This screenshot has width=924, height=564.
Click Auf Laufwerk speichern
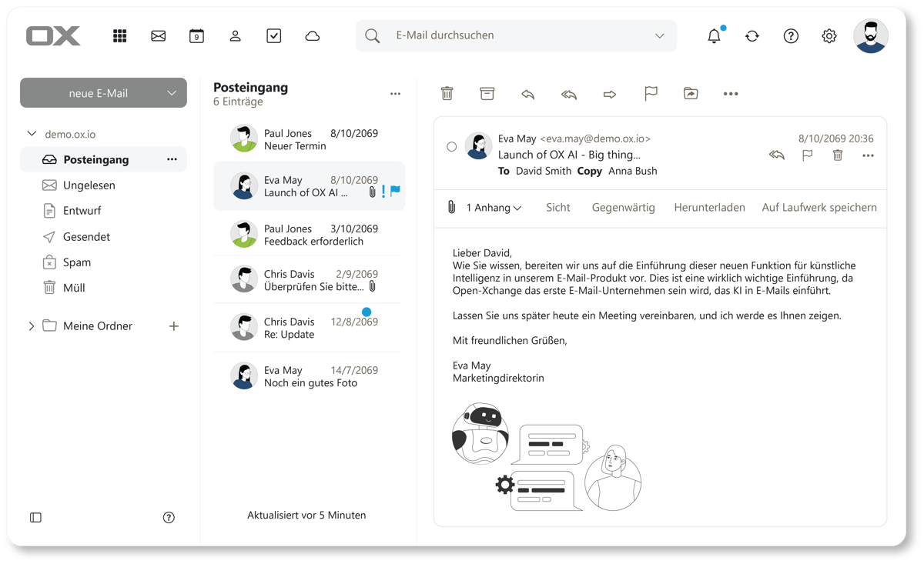819,208
